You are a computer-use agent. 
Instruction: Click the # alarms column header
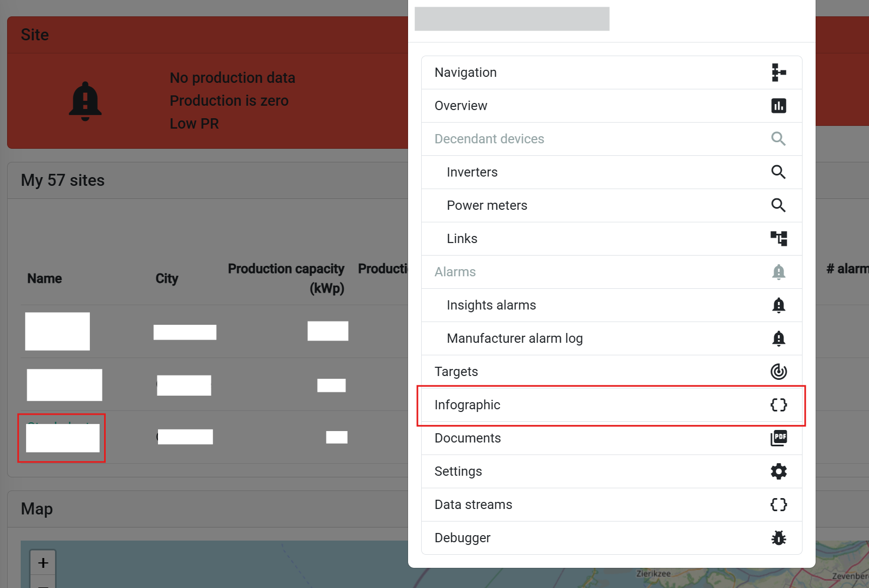pyautogui.click(x=847, y=269)
